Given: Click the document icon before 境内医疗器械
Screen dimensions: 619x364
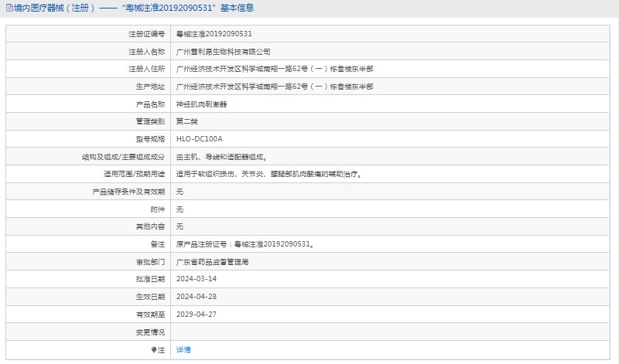Looking at the screenshot, I should point(9,8).
